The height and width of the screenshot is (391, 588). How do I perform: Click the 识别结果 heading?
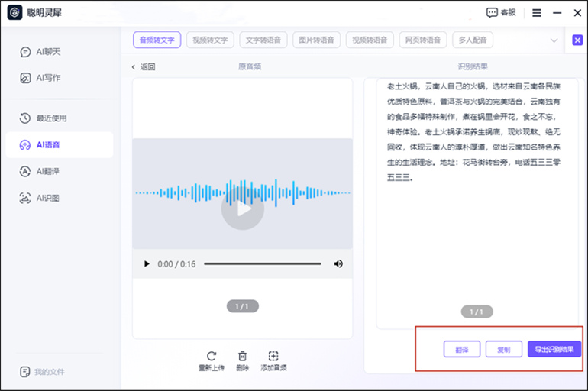pos(473,66)
